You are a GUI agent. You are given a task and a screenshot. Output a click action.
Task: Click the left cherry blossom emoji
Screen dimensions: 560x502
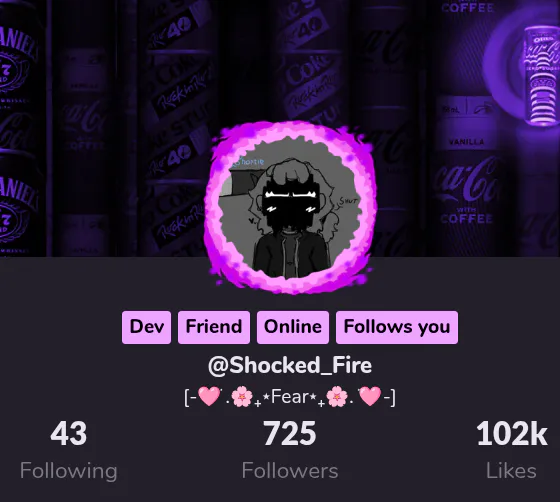[x=242, y=397]
